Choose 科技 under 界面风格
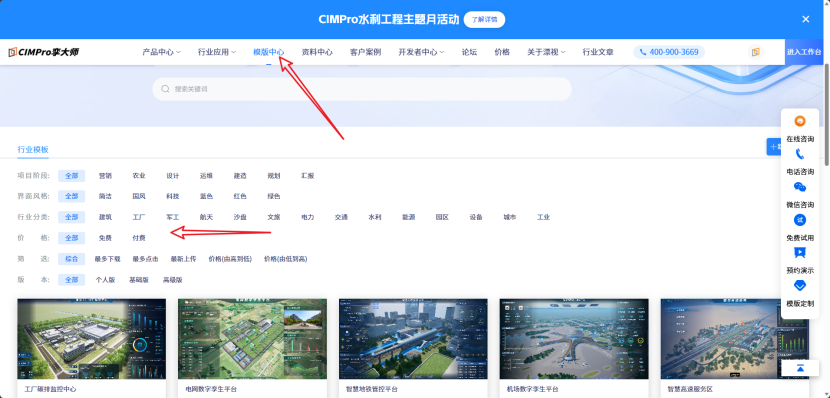The image size is (830, 398). tap(173, 196)
